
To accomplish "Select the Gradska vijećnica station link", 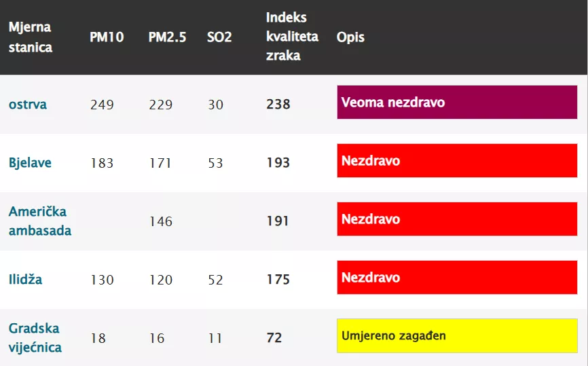I will [35, 337].
